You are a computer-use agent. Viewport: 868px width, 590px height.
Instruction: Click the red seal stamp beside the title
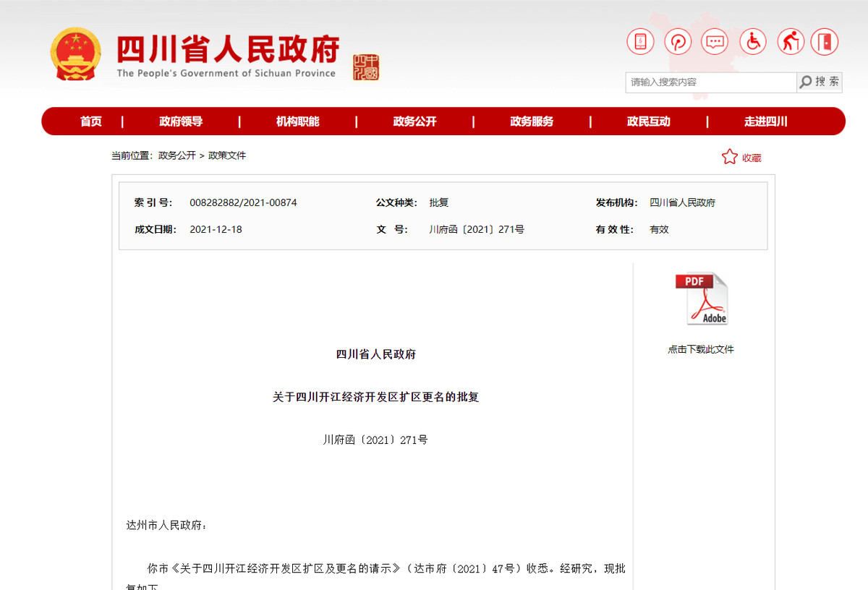pos(366,67)
